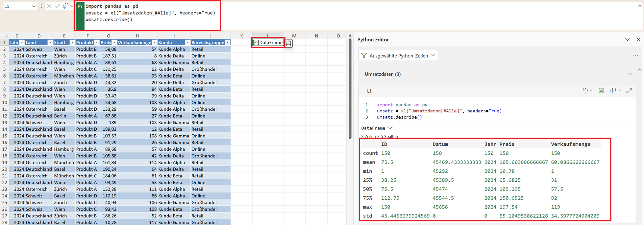Select the DataFrame cell L1

268,42
